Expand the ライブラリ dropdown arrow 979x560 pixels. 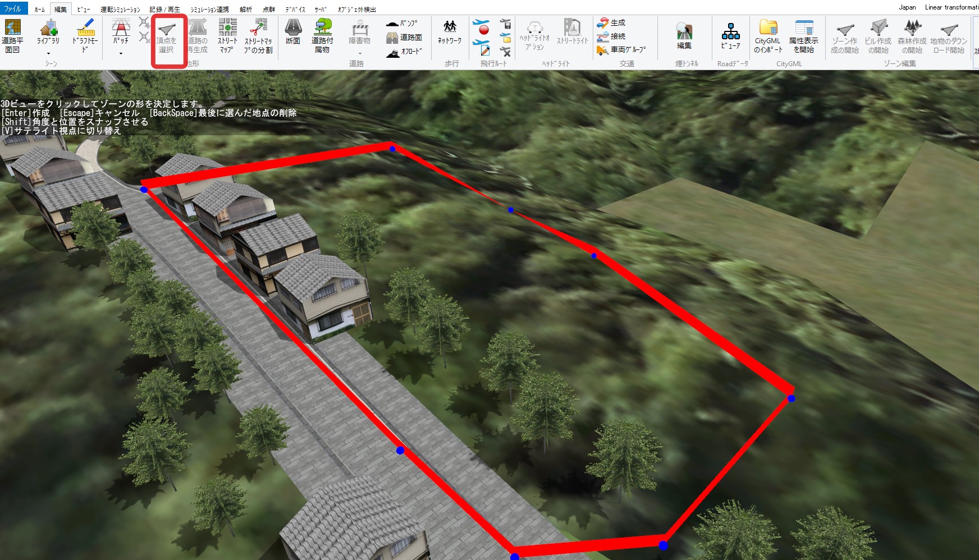pyautogui.click(x=48, y=54)
